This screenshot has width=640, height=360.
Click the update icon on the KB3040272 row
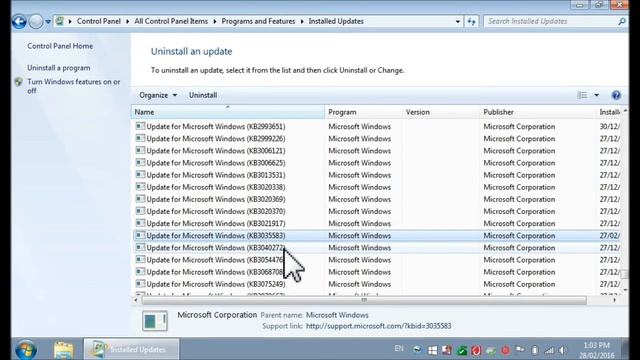[140, 247]
